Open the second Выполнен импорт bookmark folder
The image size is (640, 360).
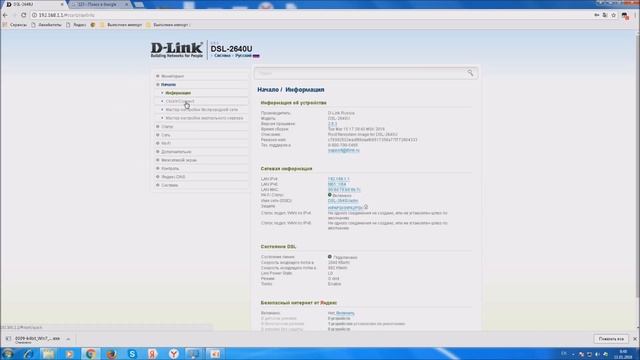click(x=168, y=25)
